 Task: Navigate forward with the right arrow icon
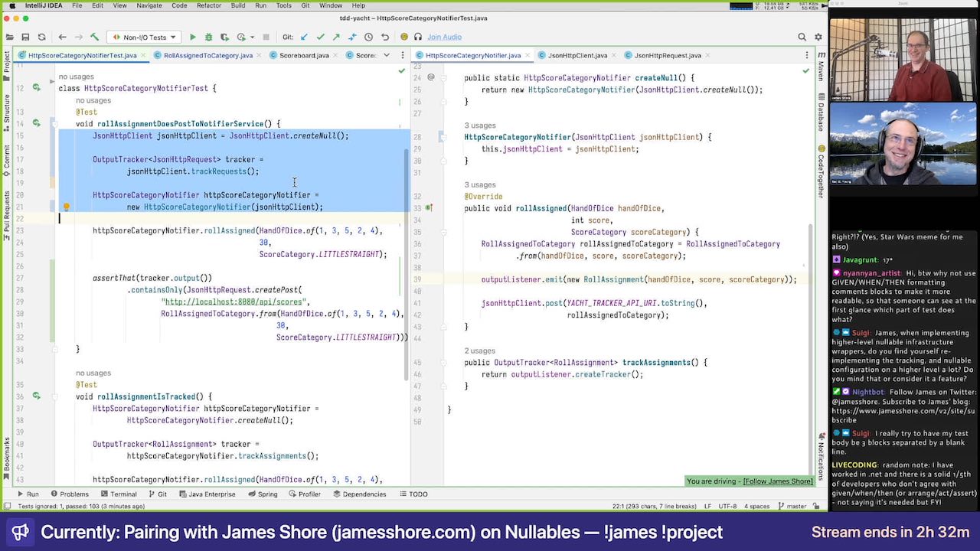78,37
